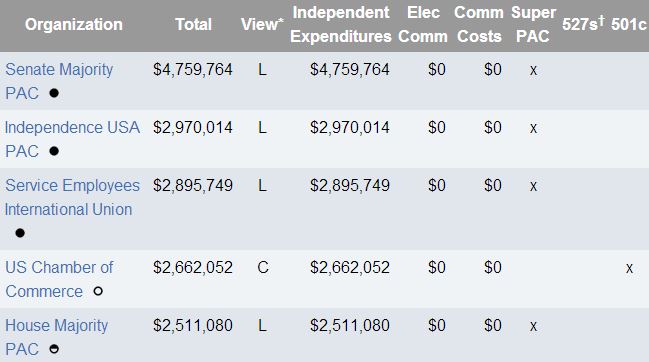
Task: Click the Super PAC x mark for Senate Majority PAC
Action: tap(534, 70)
